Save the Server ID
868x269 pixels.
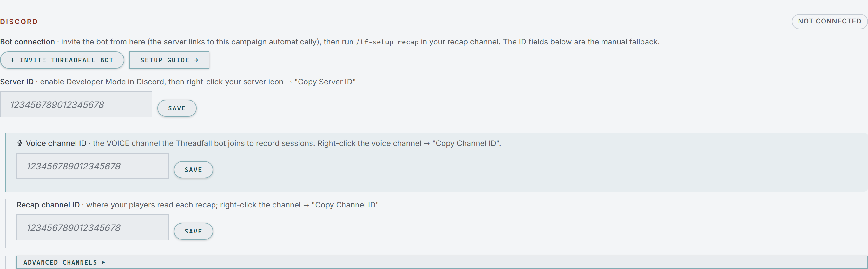[177, 108]
